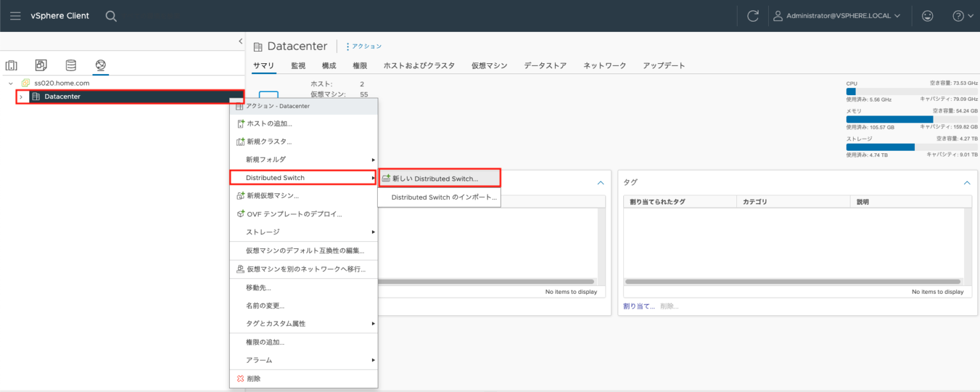The image size is (980, 392).
Task: Expand the help menu chevron
Action: [x=970, y=15]
